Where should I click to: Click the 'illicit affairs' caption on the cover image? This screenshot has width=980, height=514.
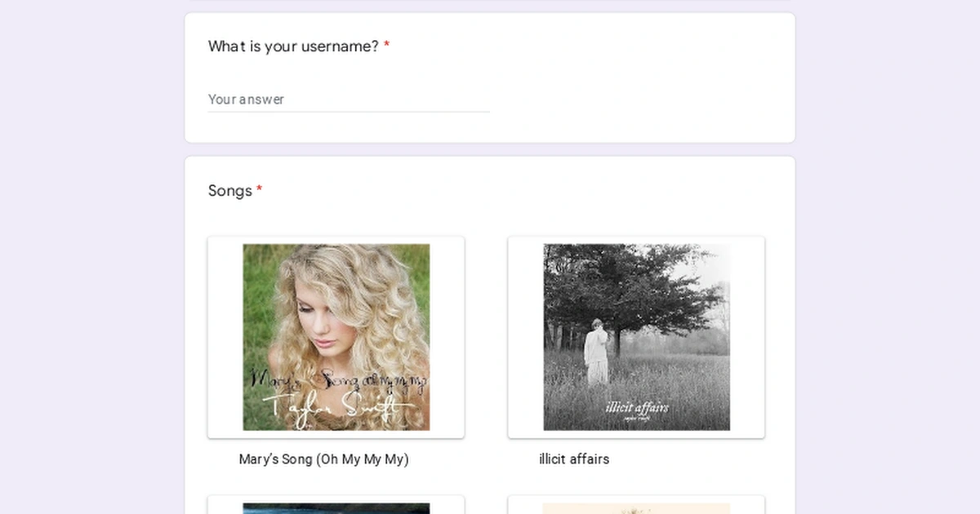[636, 407]
